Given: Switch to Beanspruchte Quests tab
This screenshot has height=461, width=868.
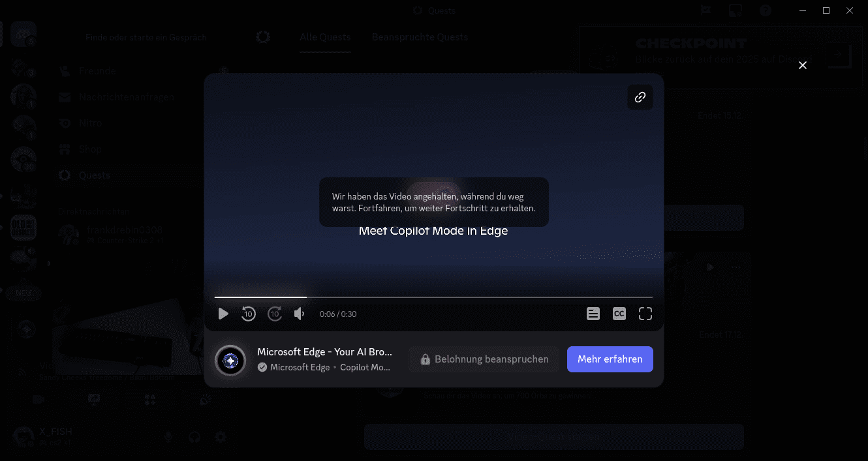Looking at the screenshot, I should [420, 37].
